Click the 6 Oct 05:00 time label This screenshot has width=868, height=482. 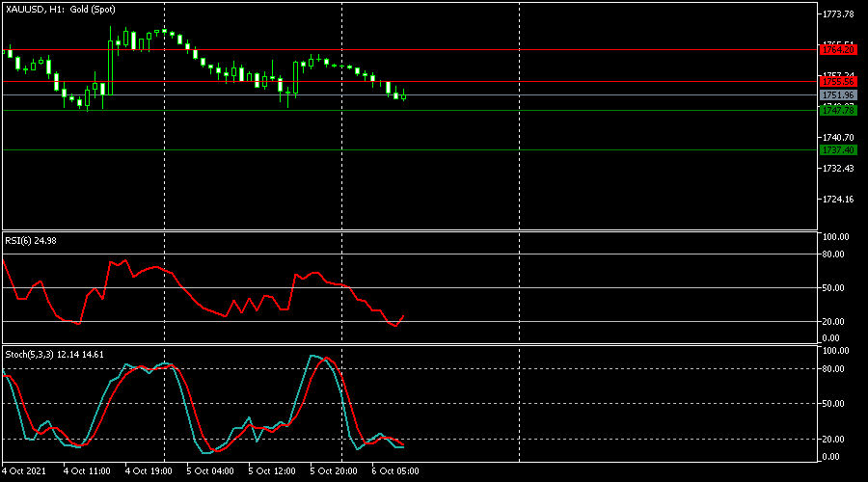(x=395, y=471)
